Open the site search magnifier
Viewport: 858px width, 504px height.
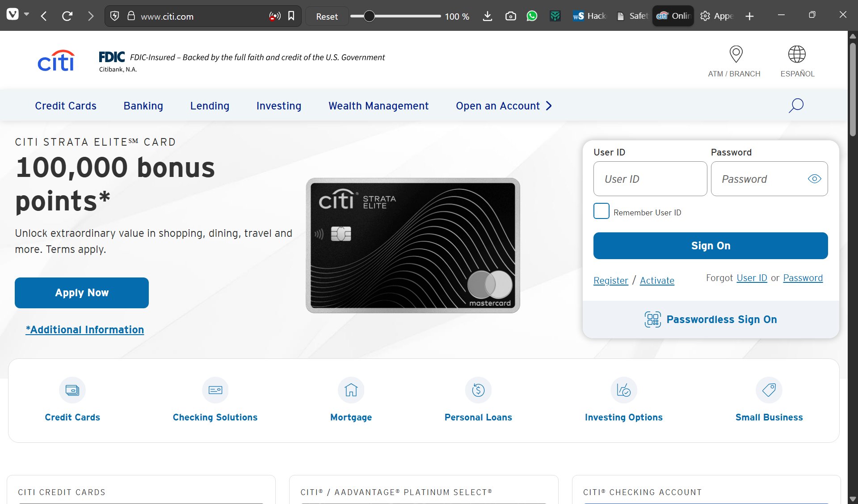[x=796, y=105]
